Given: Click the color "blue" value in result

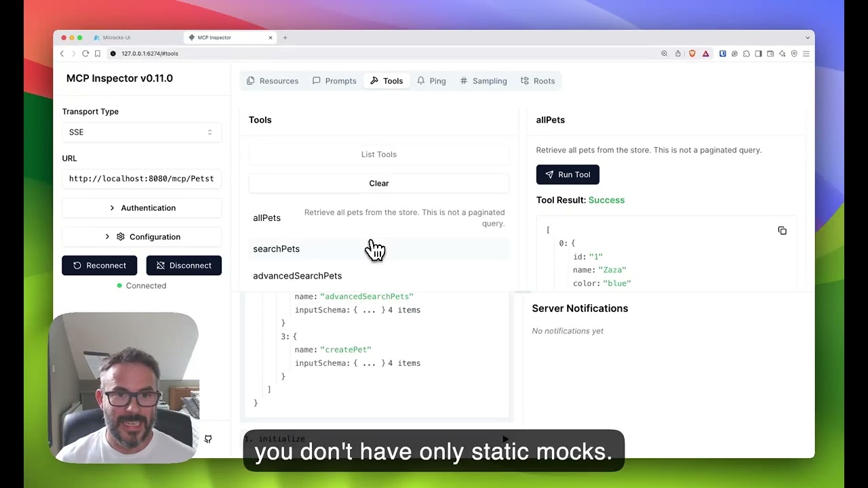Looking at the screenshot, I should click(616, 283).
